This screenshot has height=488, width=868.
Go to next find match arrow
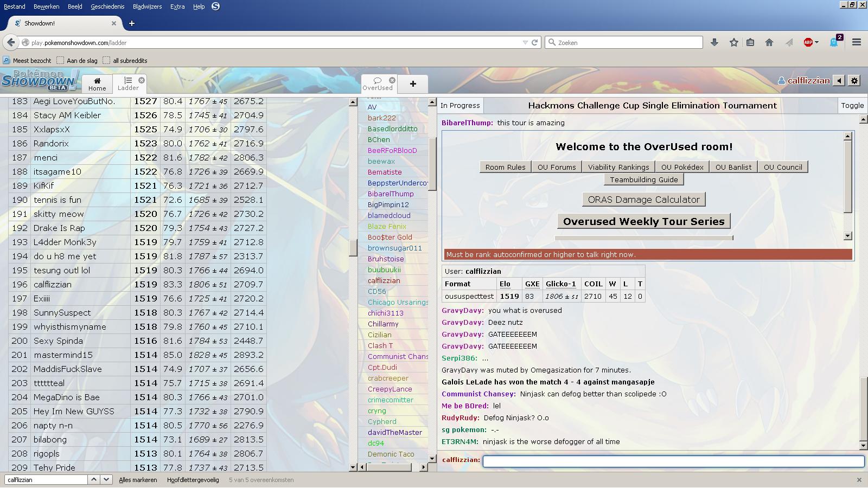(x=106, y=479)
